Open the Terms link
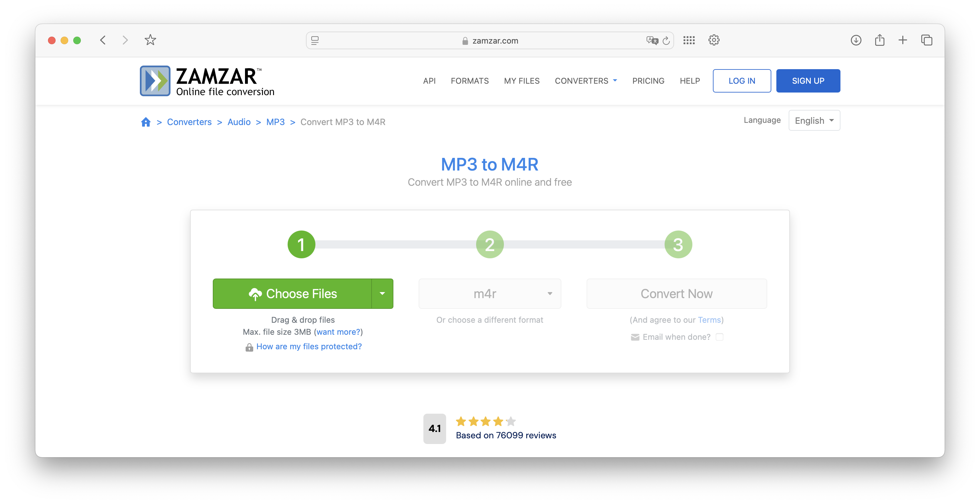 tap(709, 320)
